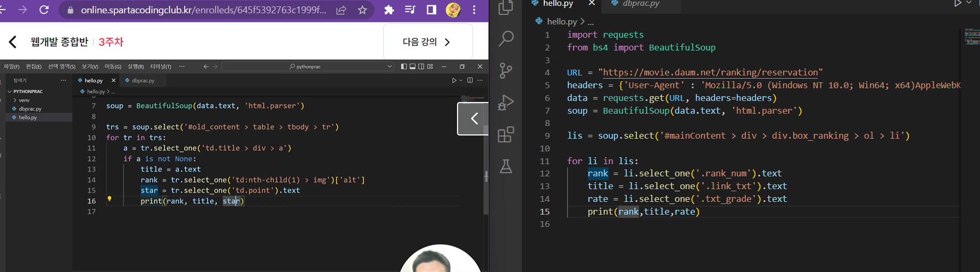Go back using arrow beside 웹개발 종합반

(13, 41)
